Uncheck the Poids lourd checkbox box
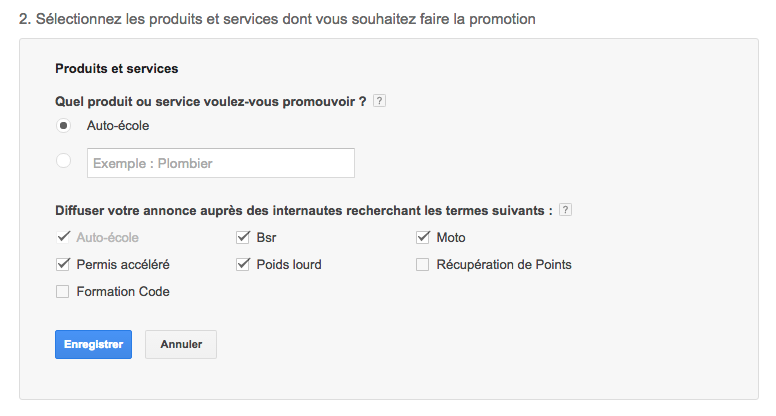 (242, 265)
